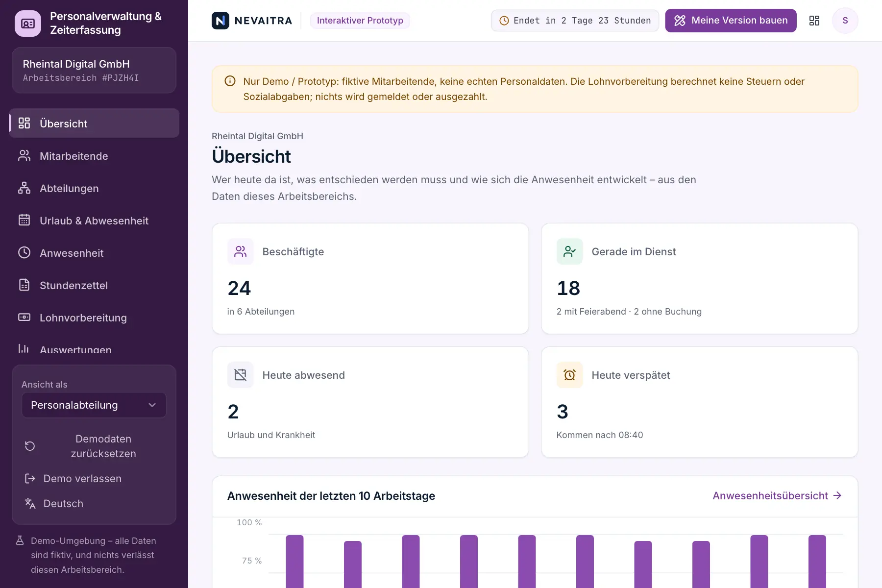The height and width of the screenshot is (588, 882).
Task: Click Meine Version bauen button
Action: [731, 21]
